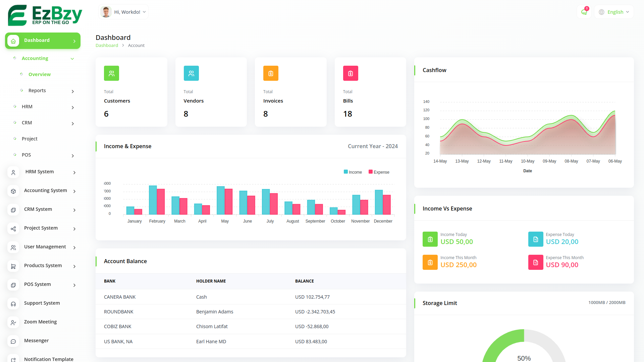Open the Project menu item

click(30, 139)
